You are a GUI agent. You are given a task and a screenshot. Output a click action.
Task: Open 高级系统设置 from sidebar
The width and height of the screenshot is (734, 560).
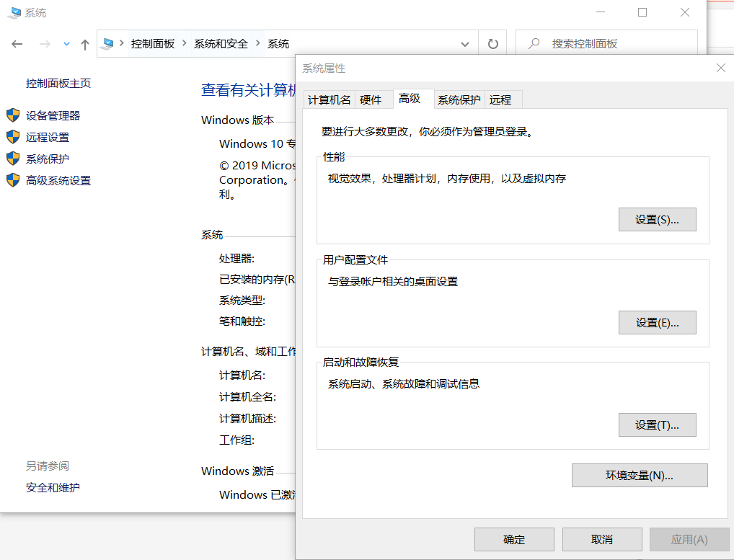pyautogui.click(x=58, y=181)
